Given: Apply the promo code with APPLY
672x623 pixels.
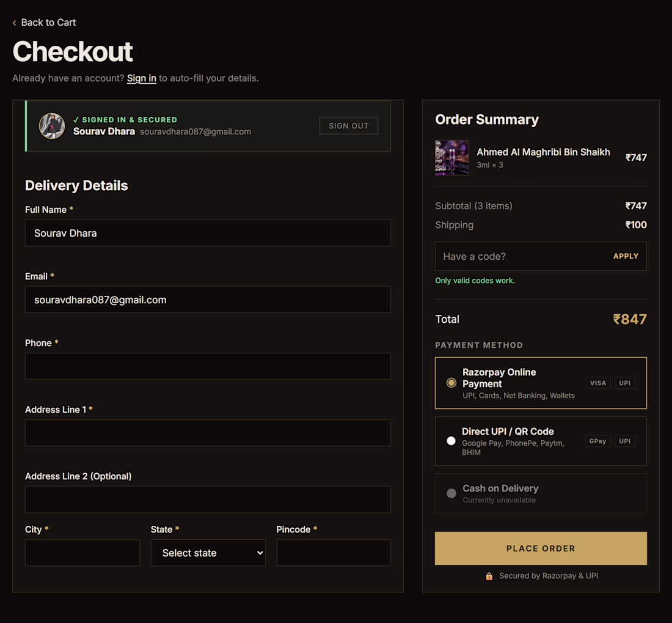Looking at the screenshot, I should [626, 256].
